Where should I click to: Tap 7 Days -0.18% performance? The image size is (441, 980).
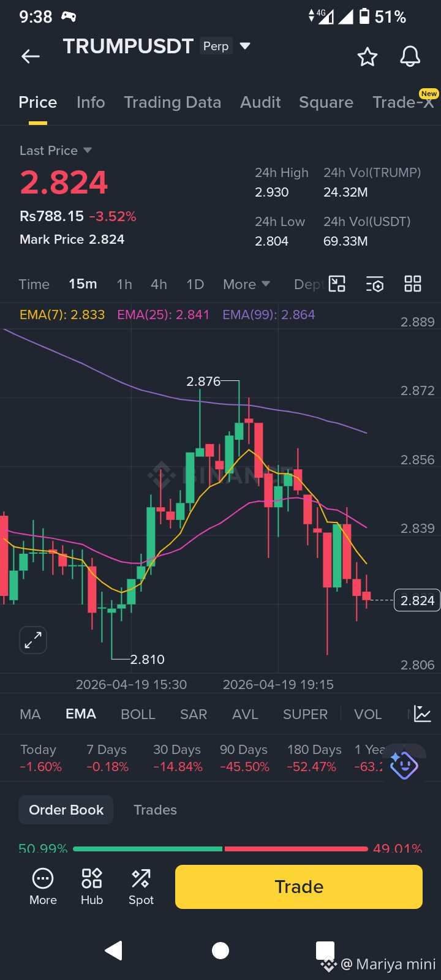[107, 758]
